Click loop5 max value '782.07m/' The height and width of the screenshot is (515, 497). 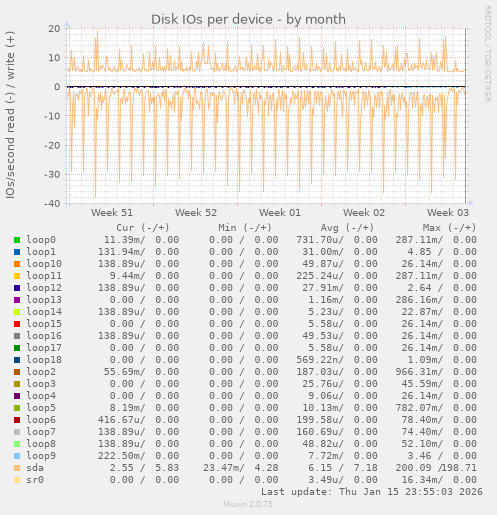click(419, 408)
